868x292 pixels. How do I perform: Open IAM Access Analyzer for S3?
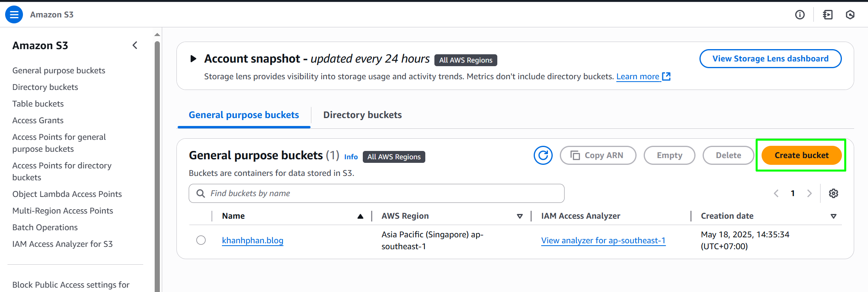click(63, 244)
